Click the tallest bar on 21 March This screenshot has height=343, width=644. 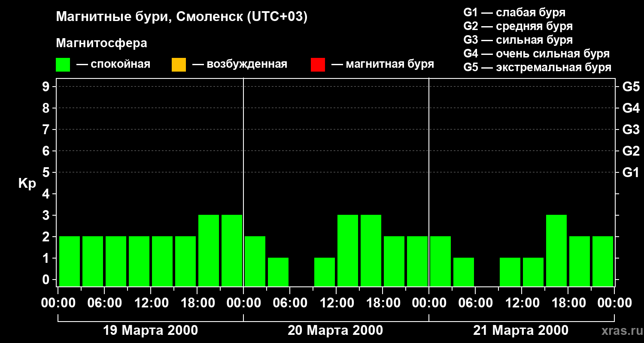pyautogui.click(x=556, y=250)
